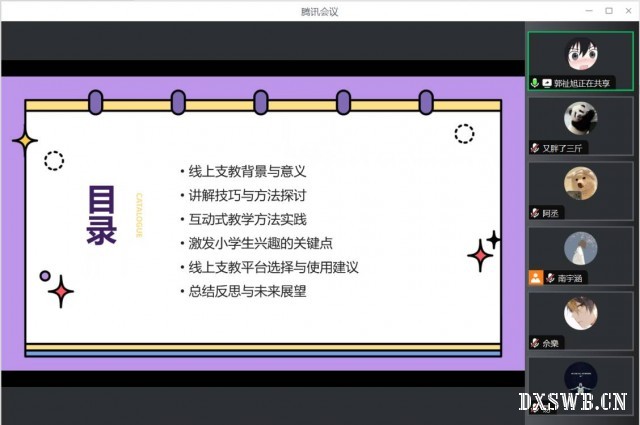Viewport: 640px width, 425px height.
Task: Close the 腾讯会议 meeting window
Action: 629,11
